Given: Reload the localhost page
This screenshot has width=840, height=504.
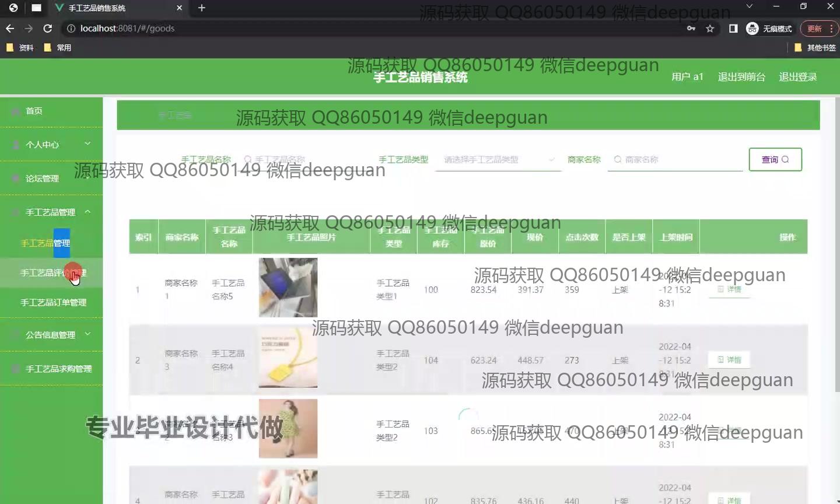Looking at the screenshot, I should coord(48,29).
